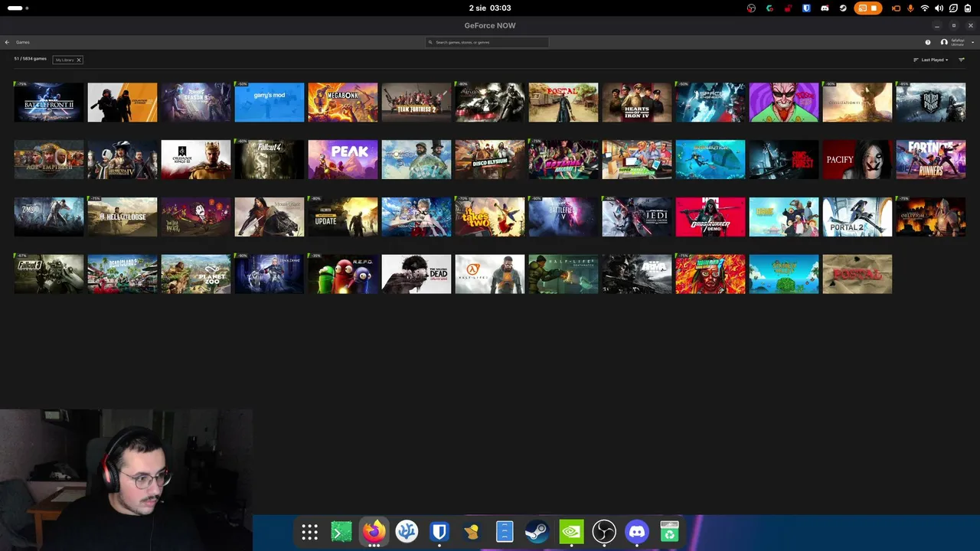The image size is (980, 551).
Task: Open OBS Studio from the dock
Action: pyautogui.click(x=604, y=532)
